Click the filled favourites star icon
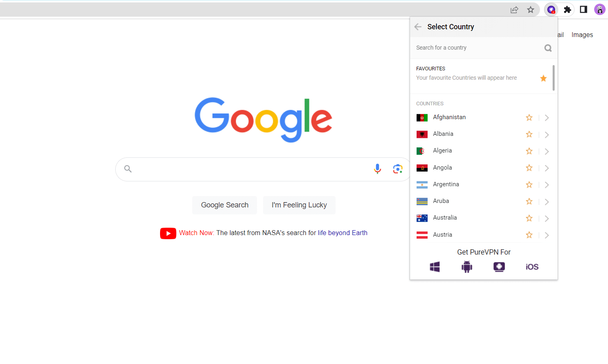 click(543, 78)
